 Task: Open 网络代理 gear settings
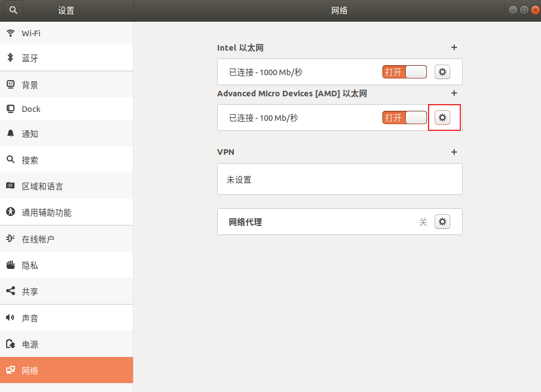pos(442,222)
